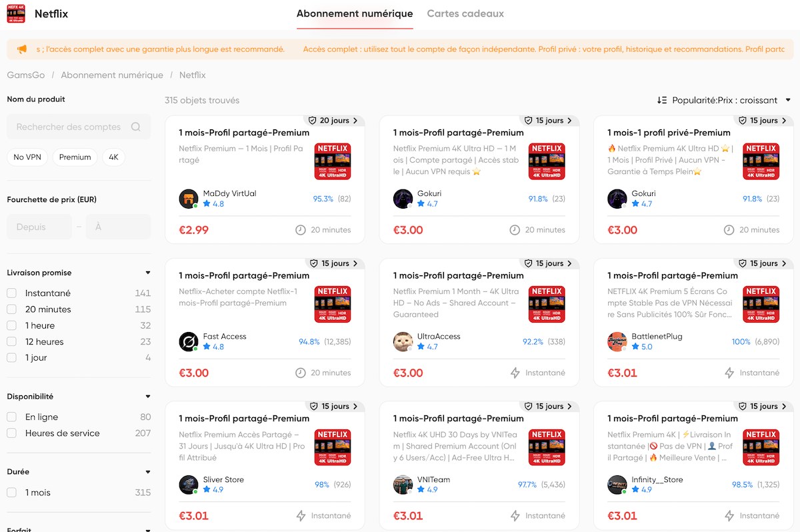Toggle the 1 jour delivery checkbox
The image size is (800, 532).
(x=11, y=358)
